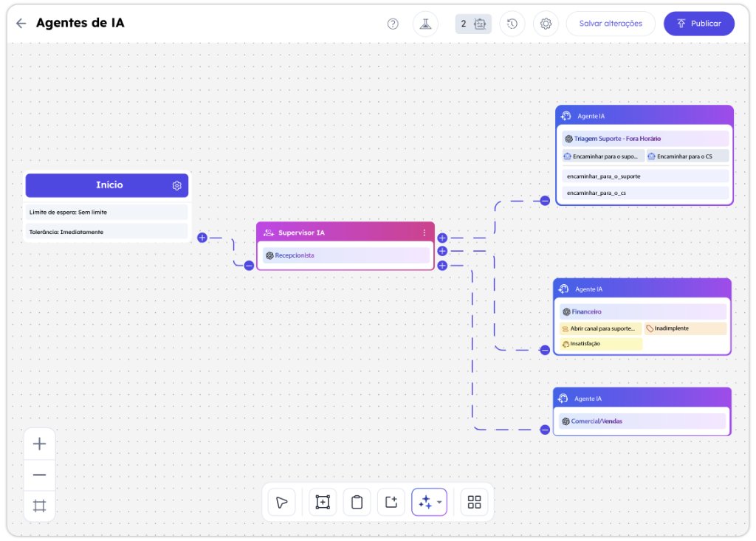Click the agents counter button showing 2

473,24
